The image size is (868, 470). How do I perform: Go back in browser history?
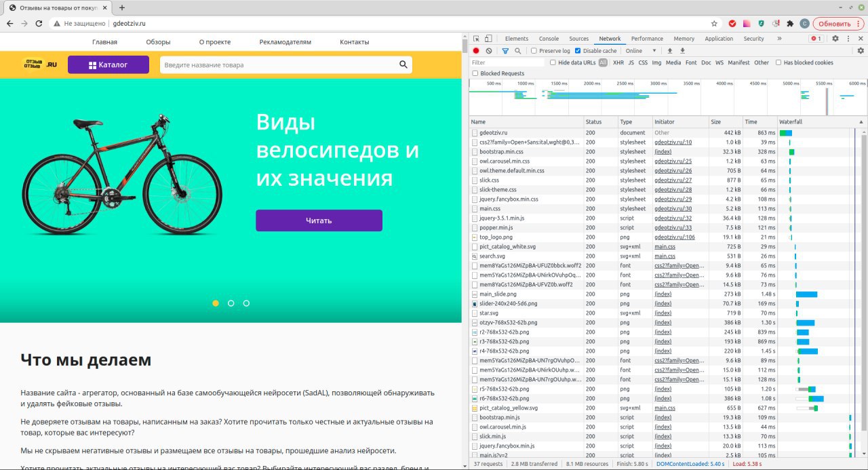[9, 23]
